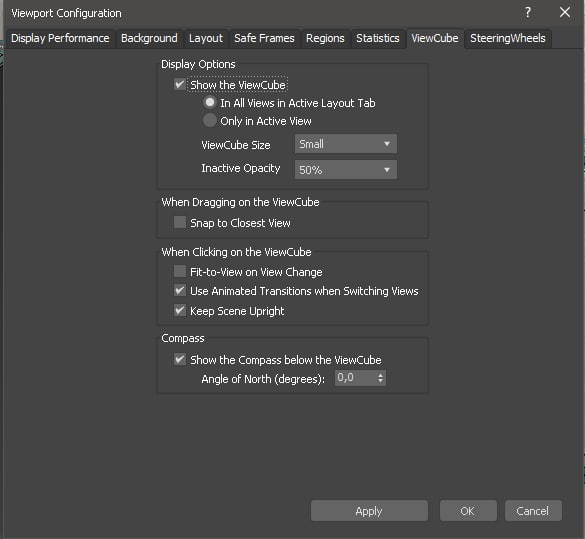Image resolution: width=585 pixels, height=539 pixels.
Task: Click the Angle of North (degrees) label
Action: coord(263,379)
